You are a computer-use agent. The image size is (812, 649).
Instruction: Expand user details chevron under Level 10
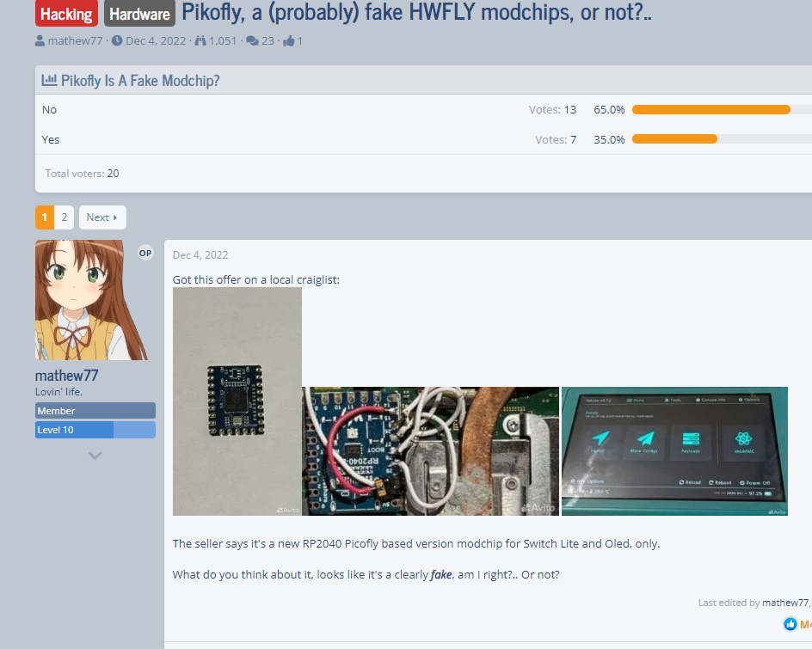(95, 456)
